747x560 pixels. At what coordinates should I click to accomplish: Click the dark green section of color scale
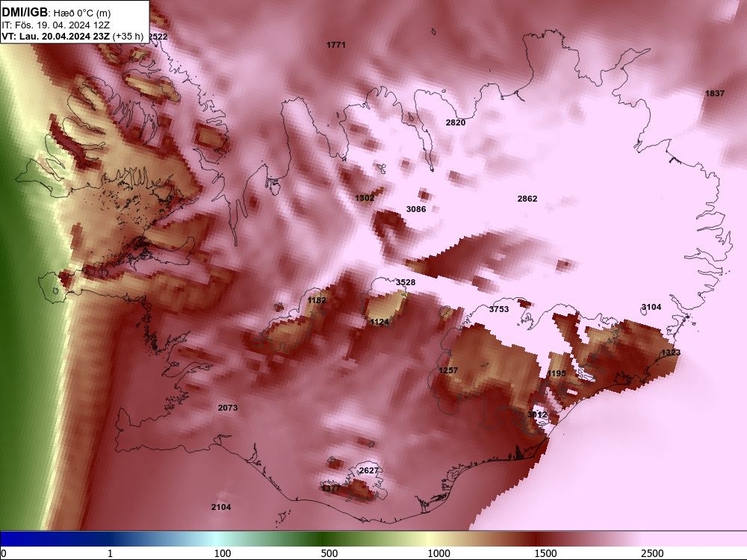[x=324, y=538]
